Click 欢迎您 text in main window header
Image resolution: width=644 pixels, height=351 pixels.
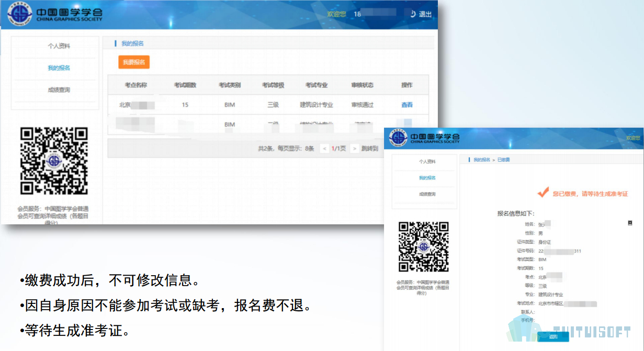click(336, 14)
